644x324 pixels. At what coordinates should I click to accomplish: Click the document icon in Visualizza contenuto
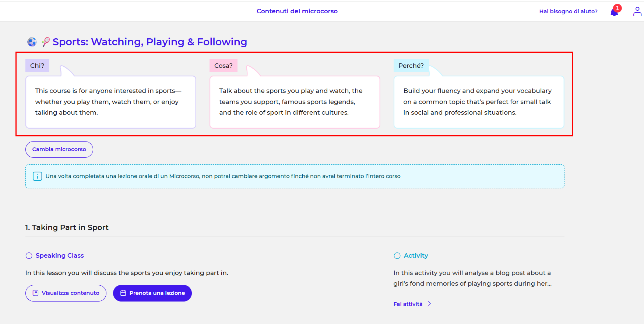click(x=36, y=293)
